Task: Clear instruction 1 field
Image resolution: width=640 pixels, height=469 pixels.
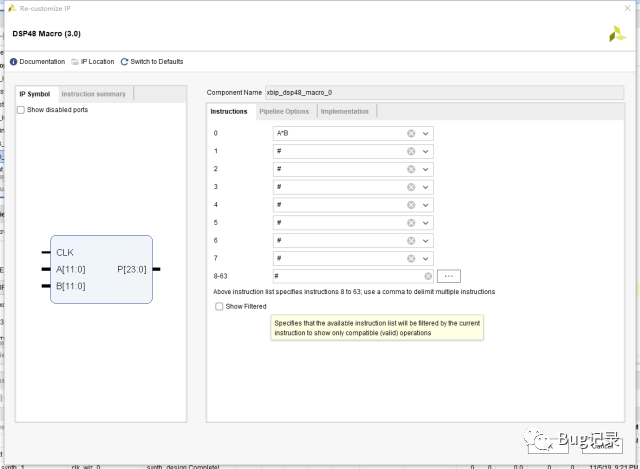Action: coord(411,151)
